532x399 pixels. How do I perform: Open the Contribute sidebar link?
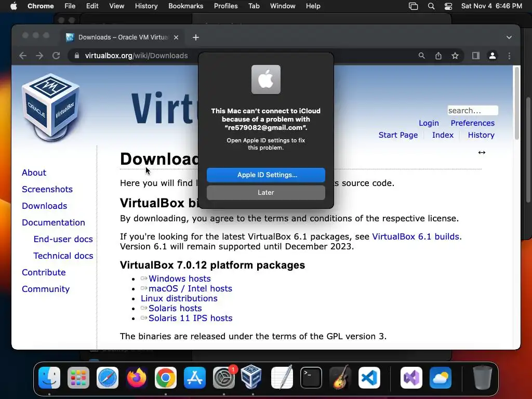[x=44, y=272]
